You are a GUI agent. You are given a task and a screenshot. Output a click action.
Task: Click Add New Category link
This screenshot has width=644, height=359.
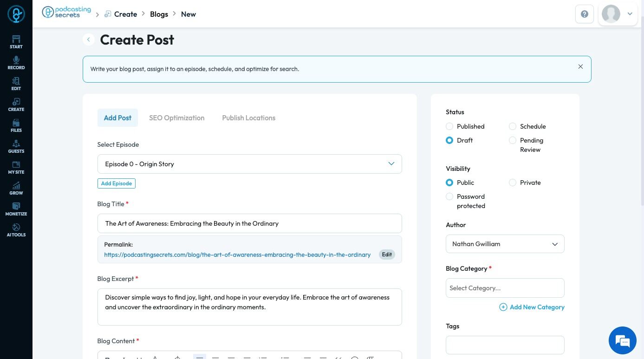532,307
